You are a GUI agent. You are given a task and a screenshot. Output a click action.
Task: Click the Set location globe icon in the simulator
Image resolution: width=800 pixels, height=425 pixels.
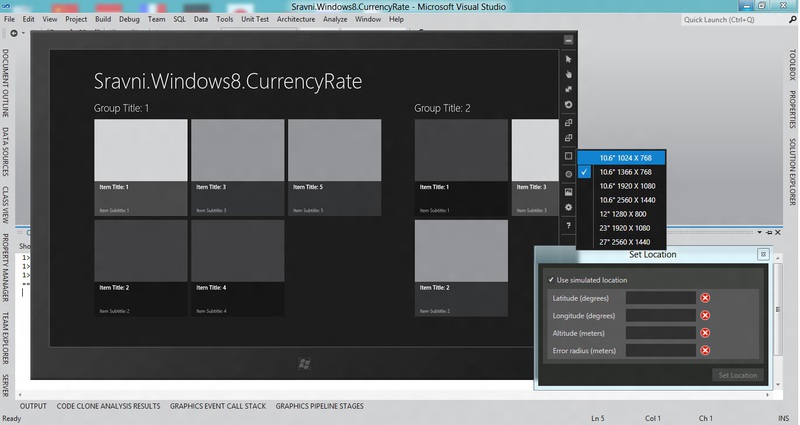coord(568,174)
